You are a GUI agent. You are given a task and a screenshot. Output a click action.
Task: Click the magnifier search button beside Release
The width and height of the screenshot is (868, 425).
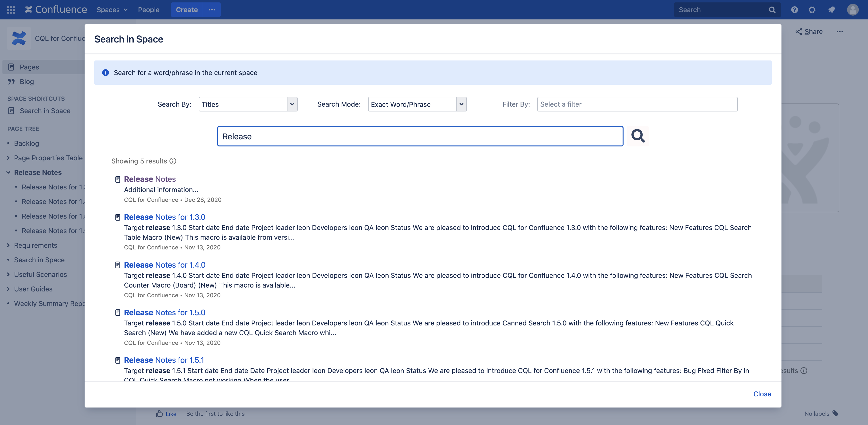pyautogui.click(x=638, y=136)
